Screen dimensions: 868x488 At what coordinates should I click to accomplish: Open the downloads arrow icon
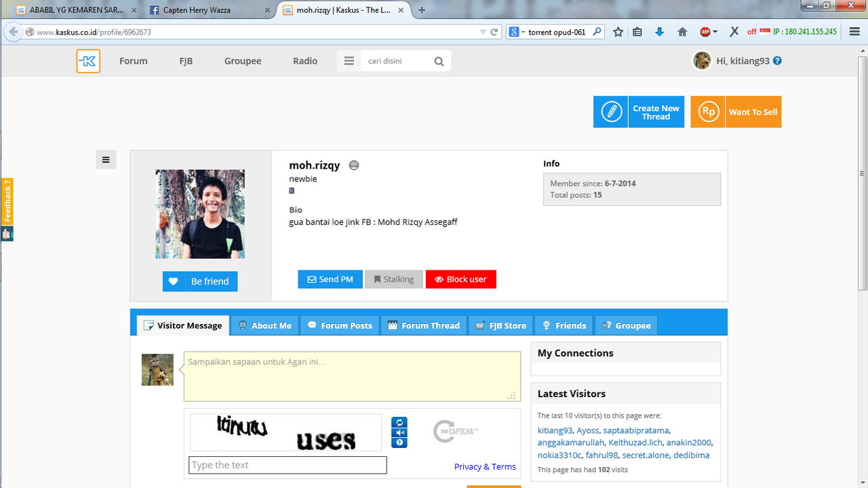pos(659,32)
